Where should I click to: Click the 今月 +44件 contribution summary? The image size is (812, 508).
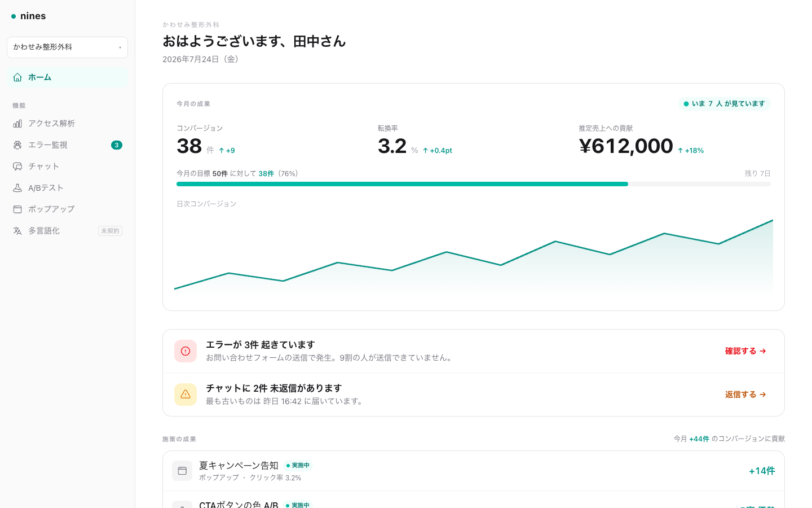(x=729, y=439)
